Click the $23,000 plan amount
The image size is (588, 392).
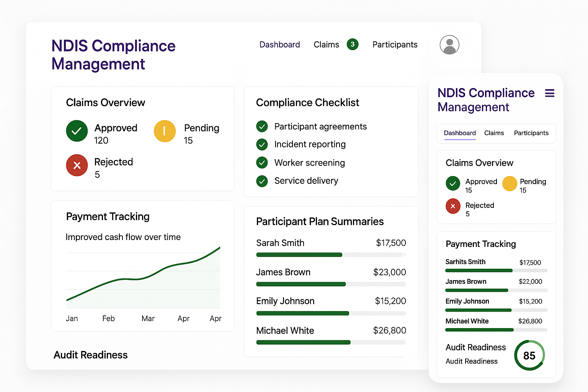point(389,272)
